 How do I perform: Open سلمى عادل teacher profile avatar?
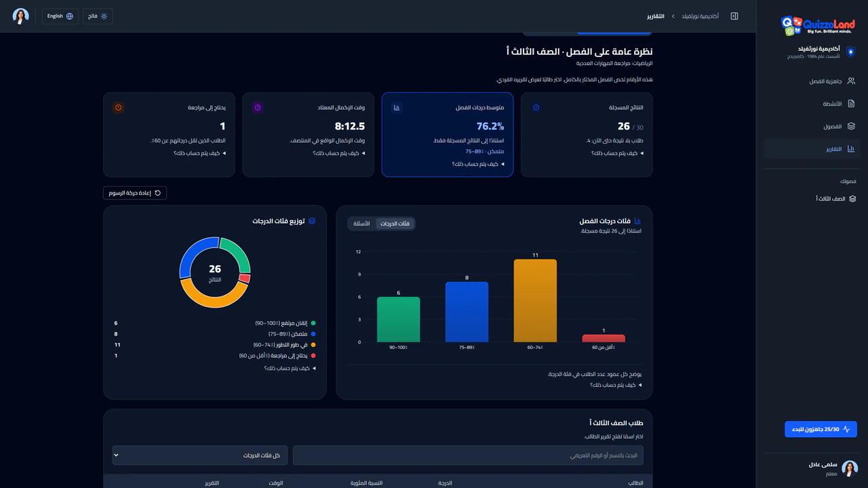[850, 469]
